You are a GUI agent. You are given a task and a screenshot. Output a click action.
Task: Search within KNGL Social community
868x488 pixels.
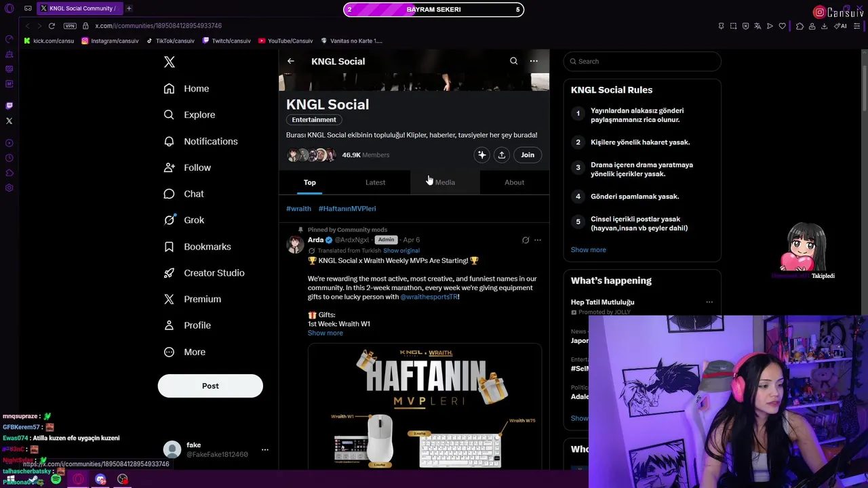(x=513, y=61)
